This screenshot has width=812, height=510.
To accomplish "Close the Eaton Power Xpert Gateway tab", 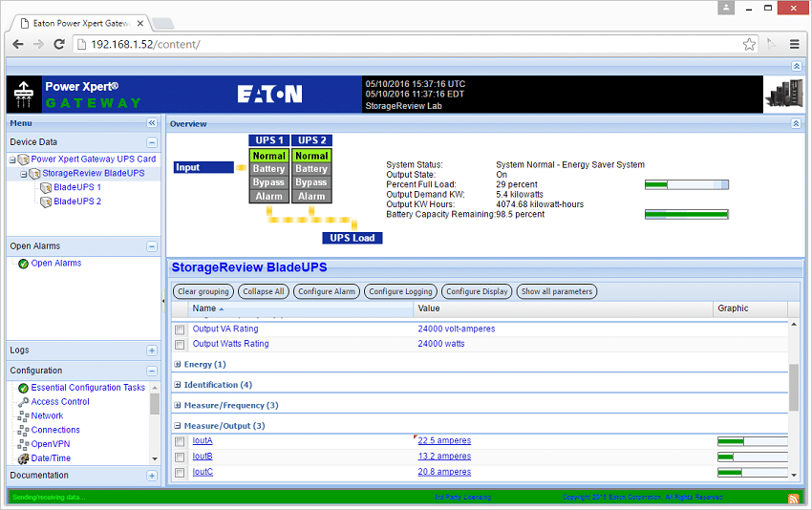I will 140,23.
